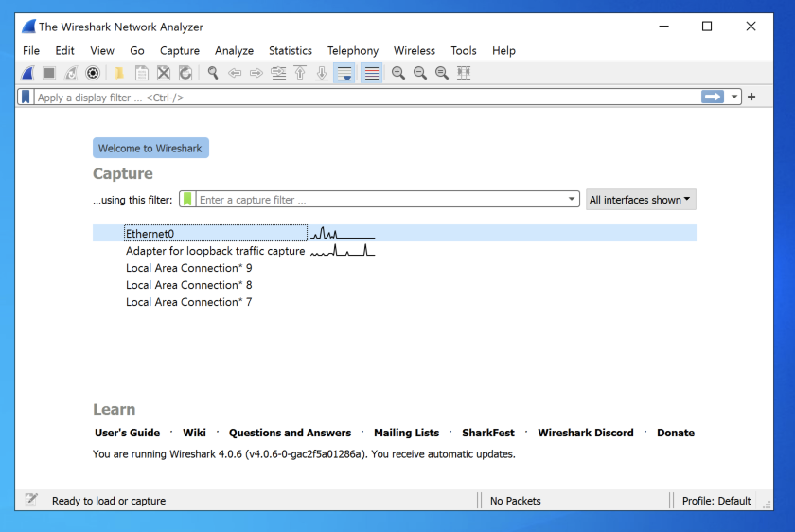Click the Go to specified packet icon

pyautogui.click(x=278, y=73)
